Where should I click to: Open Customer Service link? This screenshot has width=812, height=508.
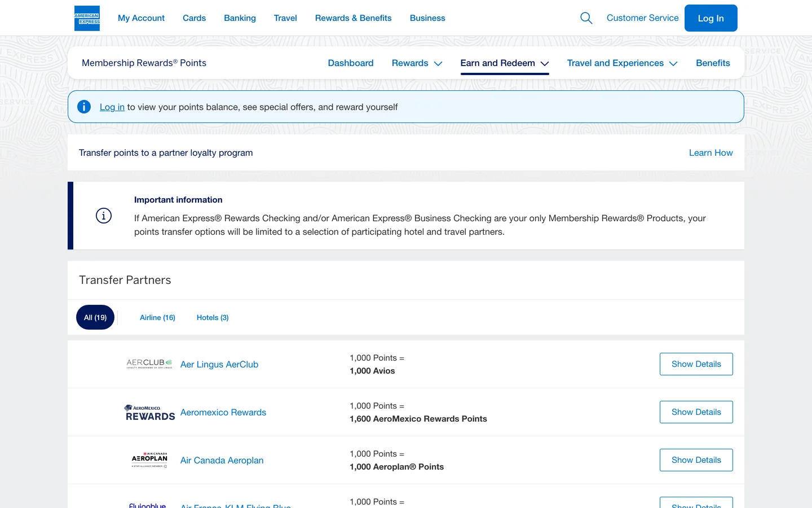(x=642, y=18)
